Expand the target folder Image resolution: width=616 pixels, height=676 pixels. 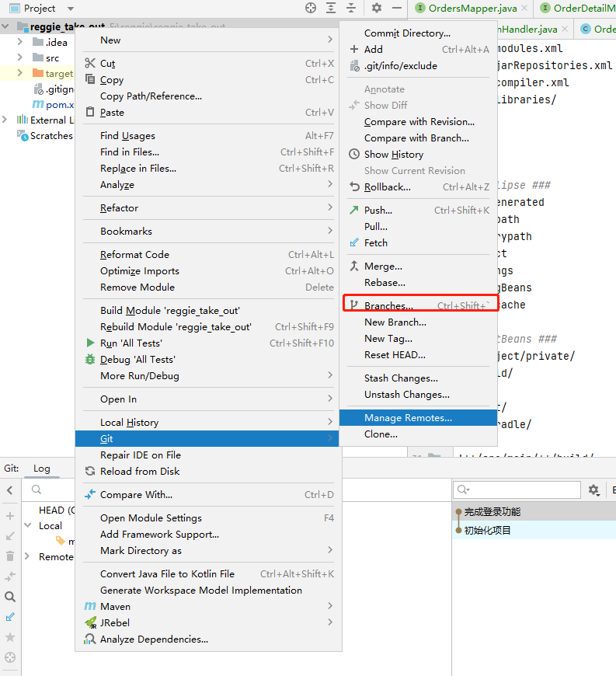(x=20, y=73)
